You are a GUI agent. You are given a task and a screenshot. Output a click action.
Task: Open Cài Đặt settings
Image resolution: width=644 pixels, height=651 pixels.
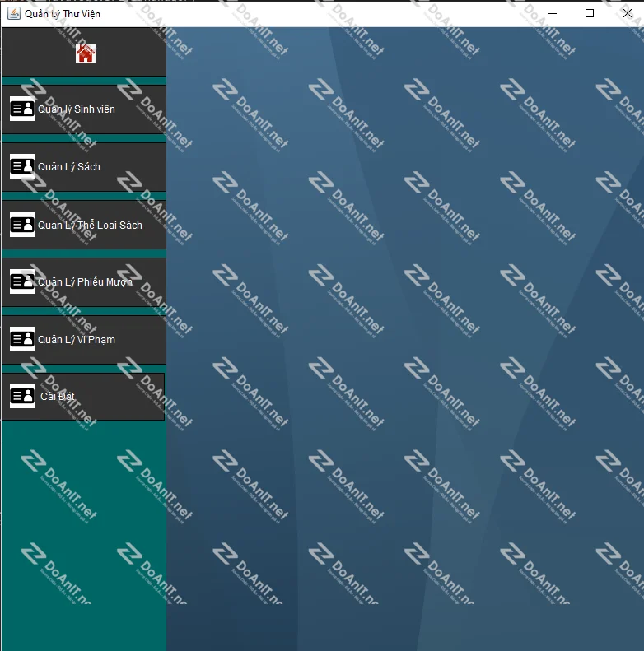click(83, 397)
